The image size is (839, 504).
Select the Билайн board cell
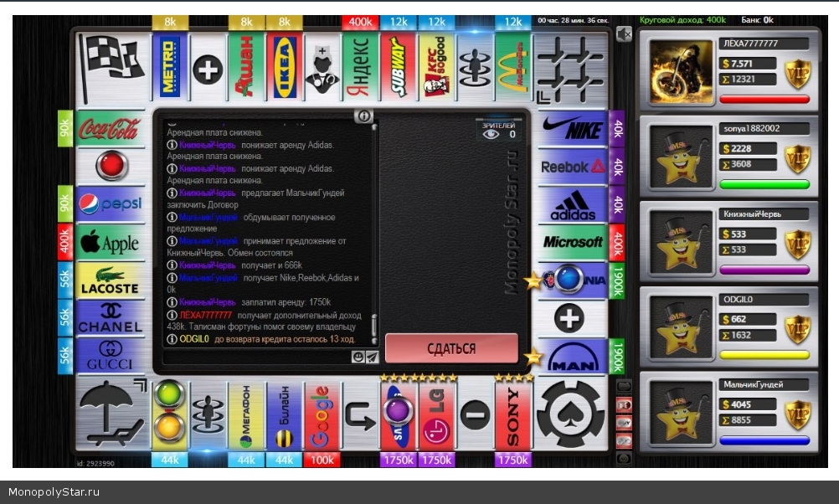(284, 415)
